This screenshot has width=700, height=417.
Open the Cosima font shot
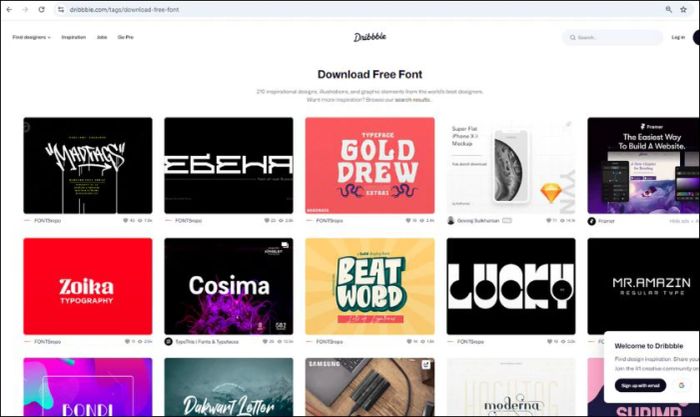[229, 286]
